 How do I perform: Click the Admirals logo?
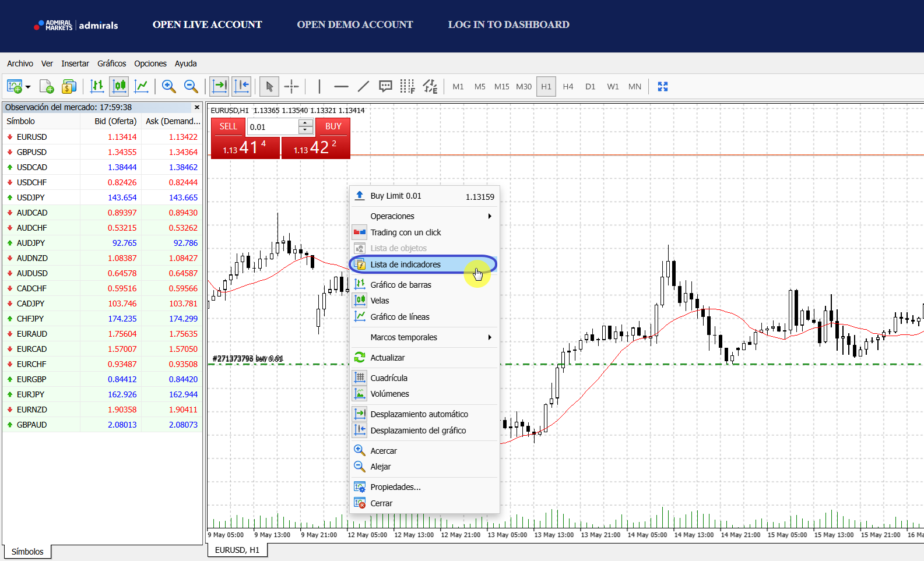click(x=76, y=25)
